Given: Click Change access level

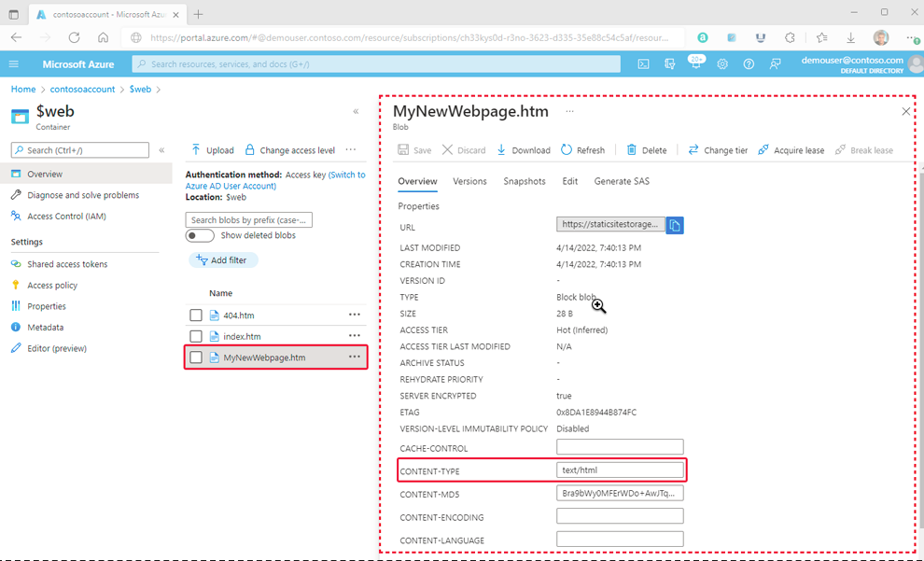Looking at the screenshot, I should pyautogui.click(x=290, y=150).
